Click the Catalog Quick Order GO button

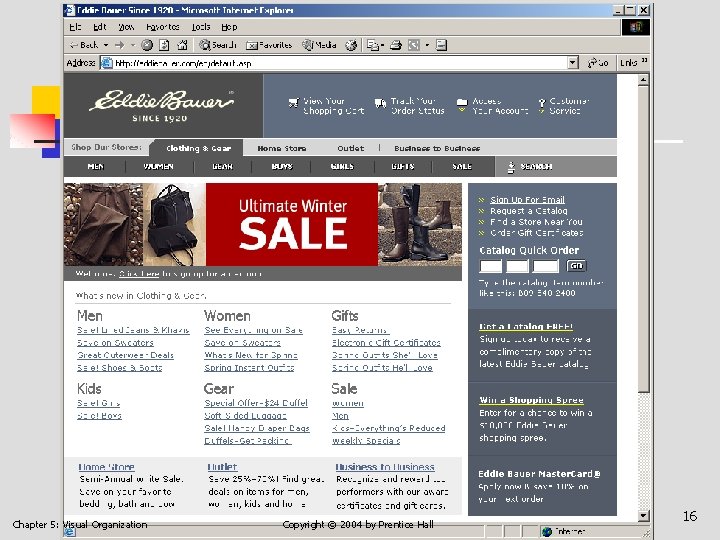576,266
